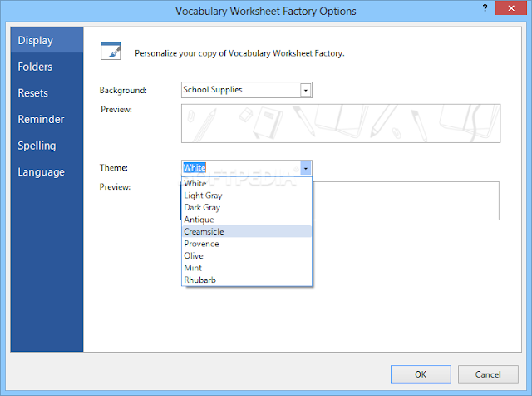Image resolution: width=532 pixels, height=396 pixels.
Task: Open the Reminder settings
Action: tap(47, 119)
